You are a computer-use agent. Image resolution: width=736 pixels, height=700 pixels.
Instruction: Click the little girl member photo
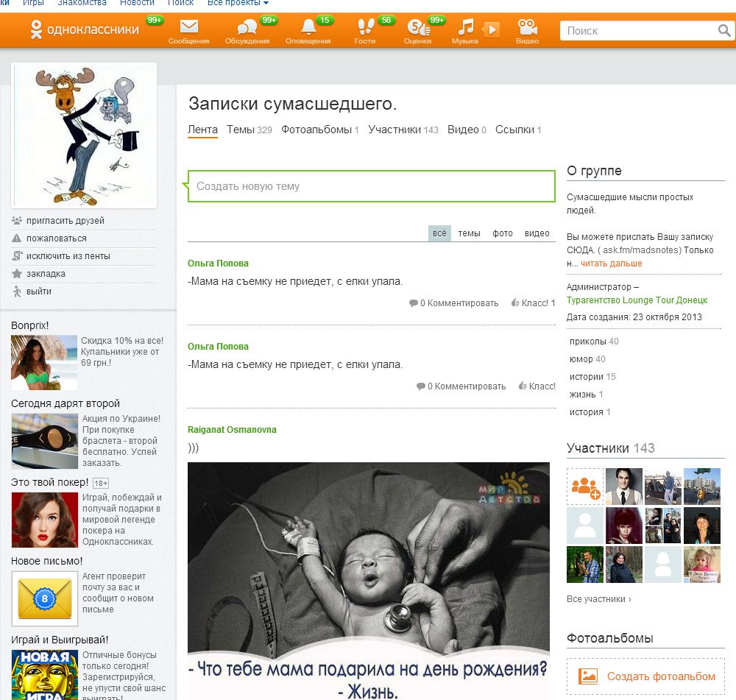pyautogui.click(x=701, y=565)
